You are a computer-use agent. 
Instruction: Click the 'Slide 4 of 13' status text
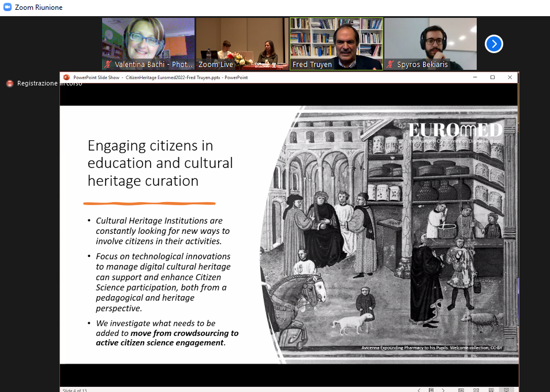coord(74,390)
